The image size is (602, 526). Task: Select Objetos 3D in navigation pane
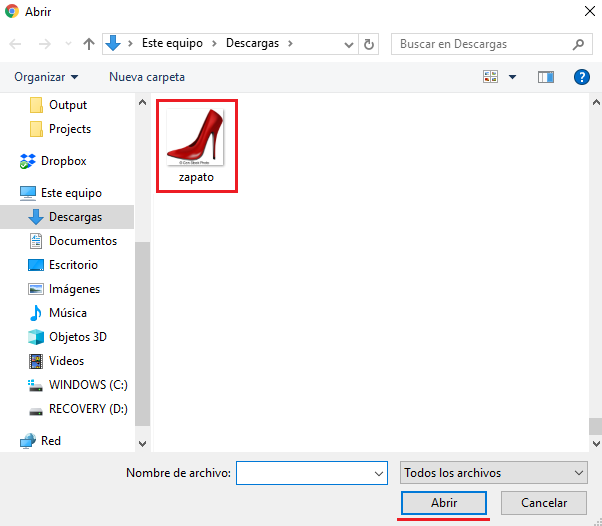click(77, 337)
